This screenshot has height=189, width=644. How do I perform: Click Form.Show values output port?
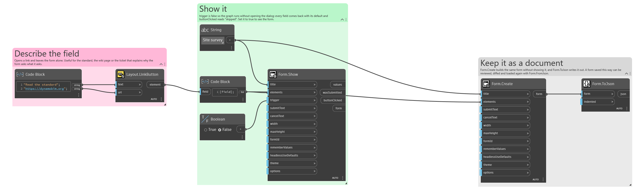click(x=338, y=85)
